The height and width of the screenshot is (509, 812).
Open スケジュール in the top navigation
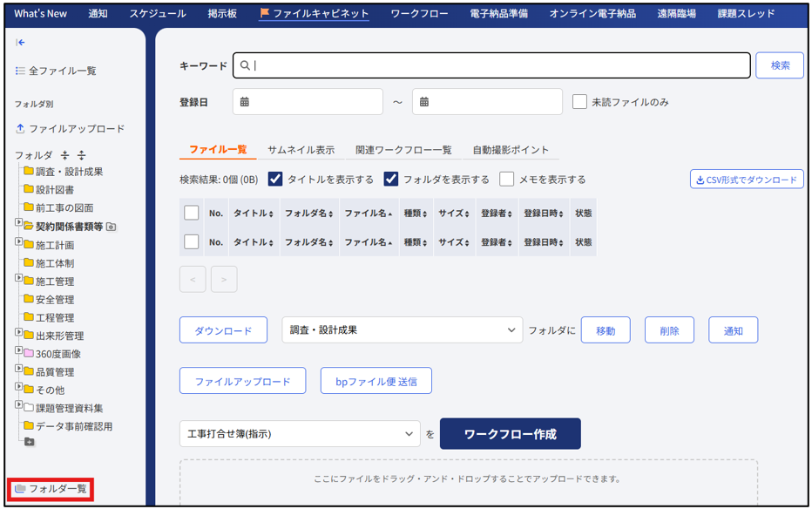pos(158,13)
